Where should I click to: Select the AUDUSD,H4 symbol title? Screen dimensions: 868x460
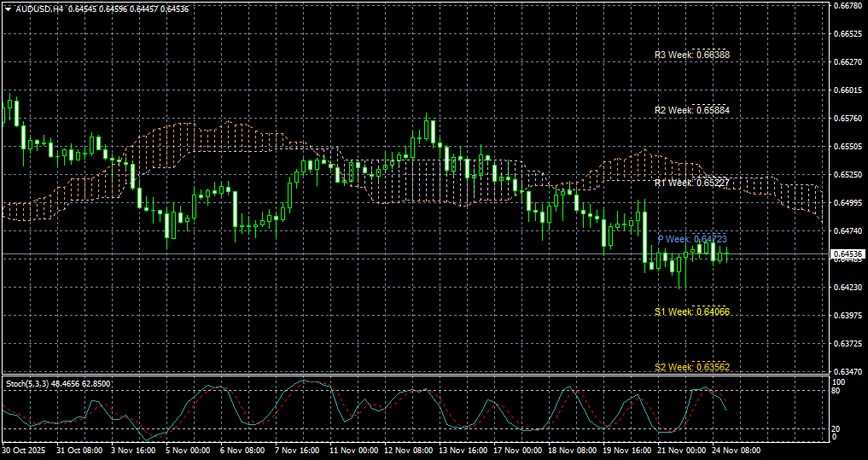pyautogui.click(x=38, y=9)
